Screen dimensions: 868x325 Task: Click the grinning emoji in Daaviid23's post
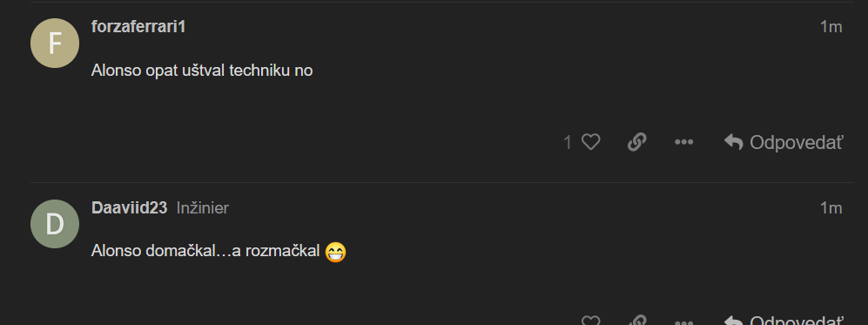point(335,252)
